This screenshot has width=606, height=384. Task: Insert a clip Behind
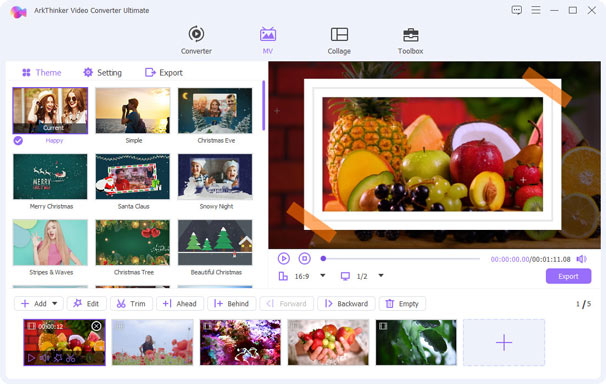coord(231,304)
